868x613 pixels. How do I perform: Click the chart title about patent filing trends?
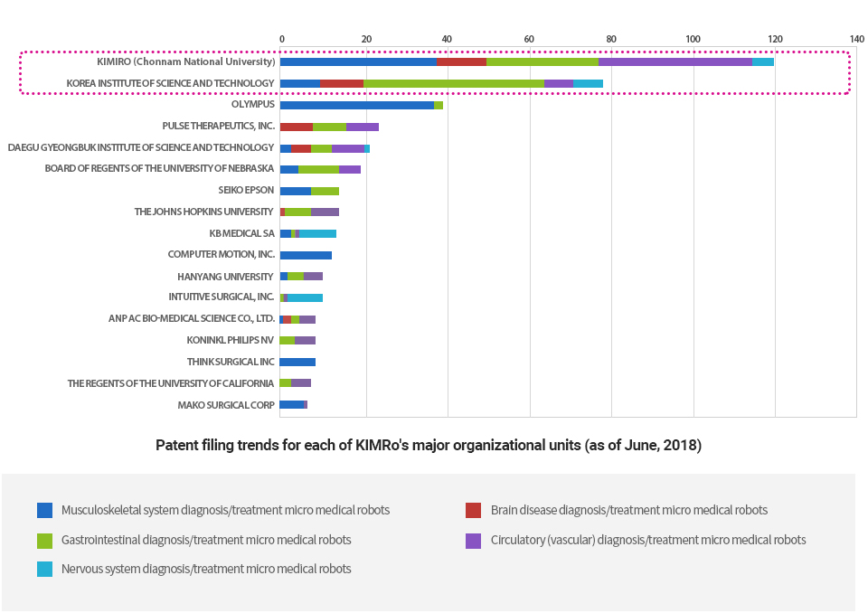tap(429, 445)
